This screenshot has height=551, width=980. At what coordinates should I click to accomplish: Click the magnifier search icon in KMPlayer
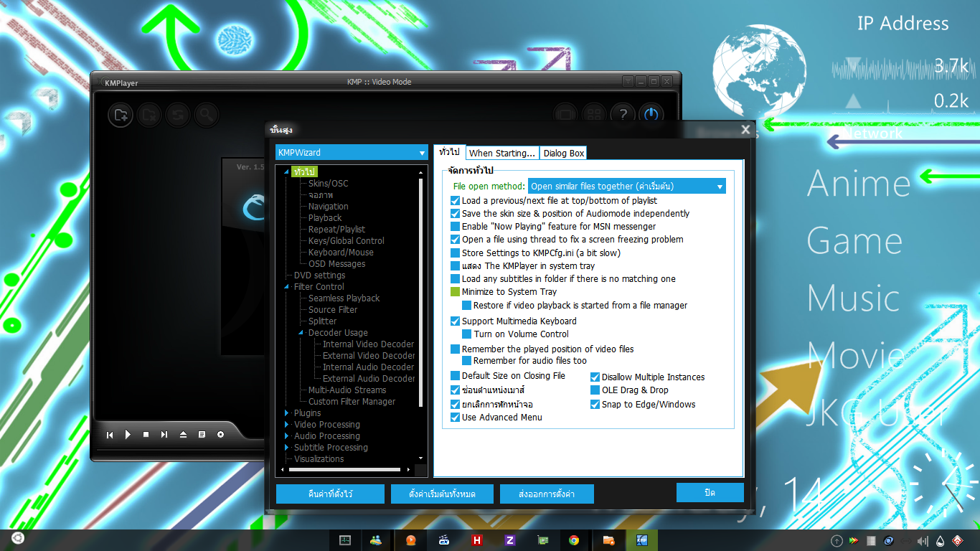click(207, 115)
